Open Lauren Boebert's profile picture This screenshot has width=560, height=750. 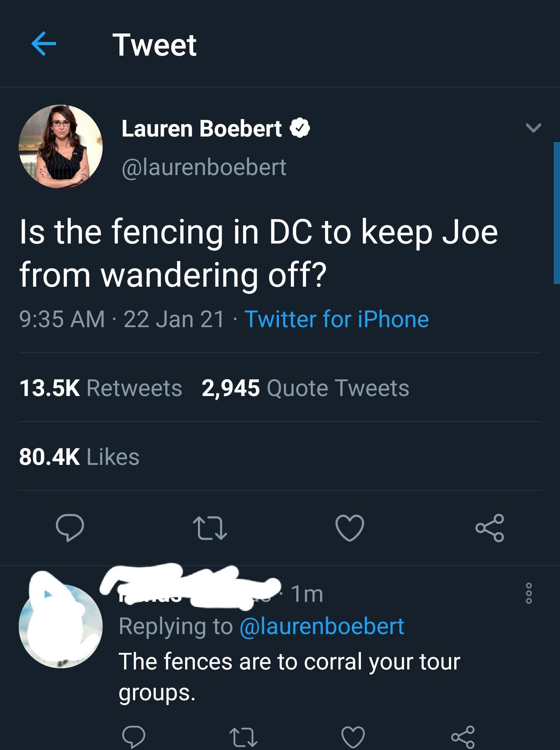click(x=61, y=147)
